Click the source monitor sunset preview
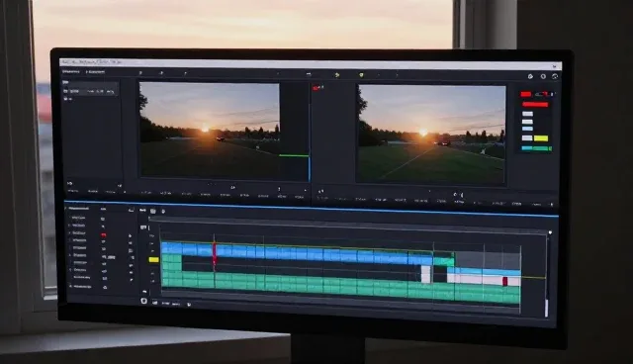The height and width of the screenshot is (364, 633). [209, 130]
